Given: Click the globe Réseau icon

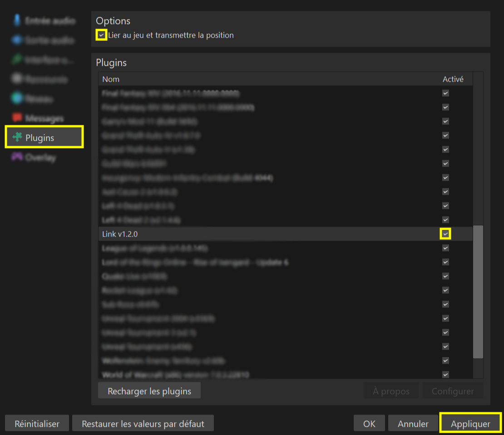Looking at the screenshot, I should click(18, 99).
